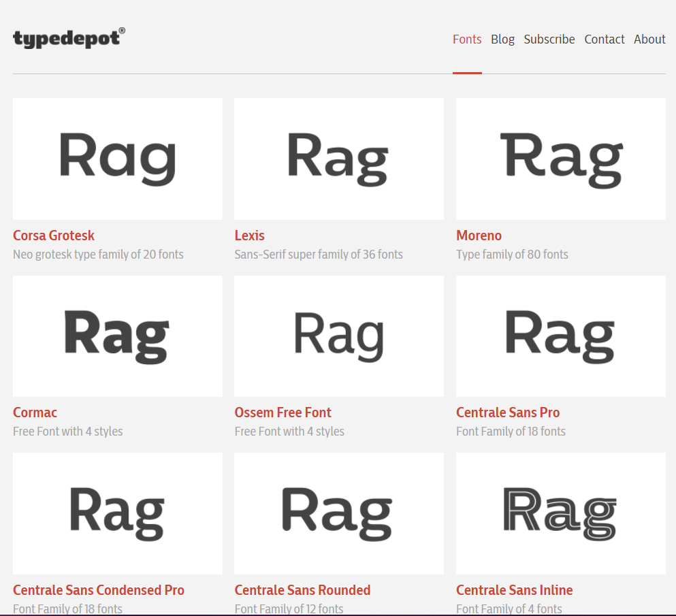676x616 pixels.
Task: Select text 'Font Family of 4 fonts'
Action: [509, 609]
